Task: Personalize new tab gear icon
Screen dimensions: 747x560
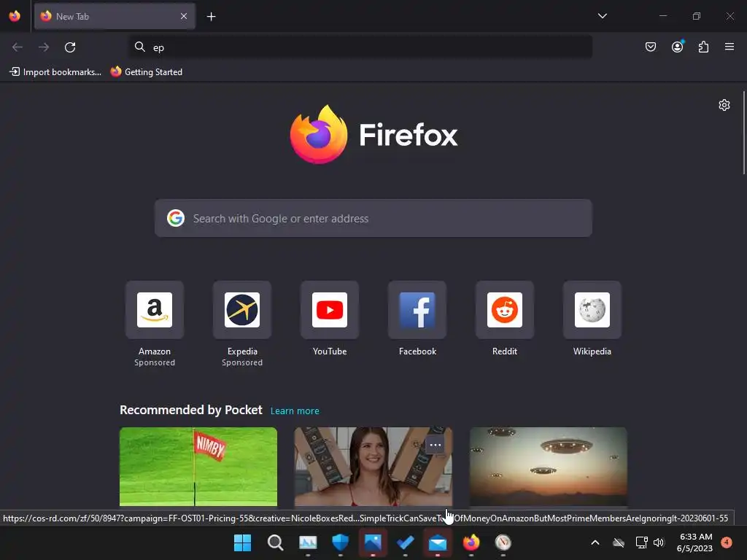Action: (x=724, y=105)
